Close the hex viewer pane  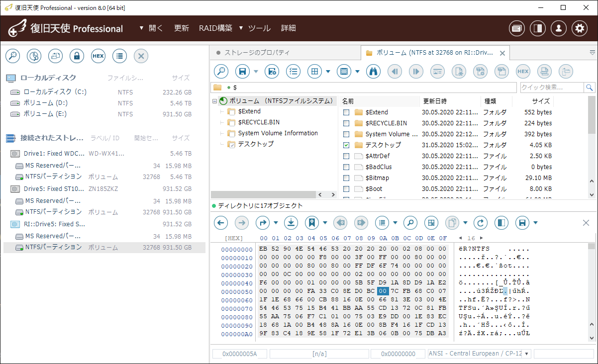coord(586,223)
